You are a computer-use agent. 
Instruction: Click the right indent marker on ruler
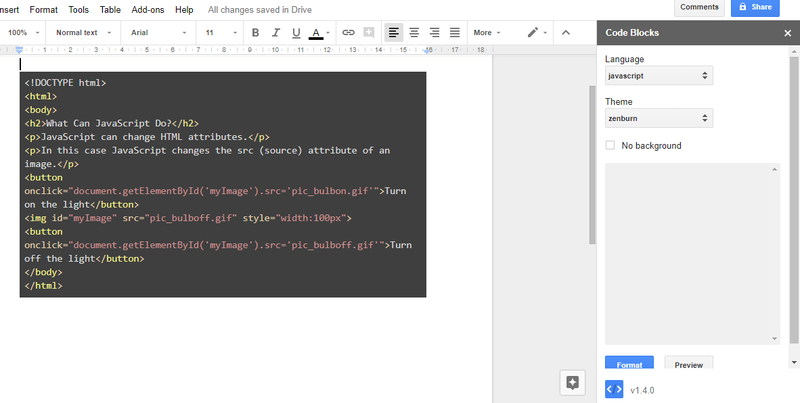click(x=428, y=51)
